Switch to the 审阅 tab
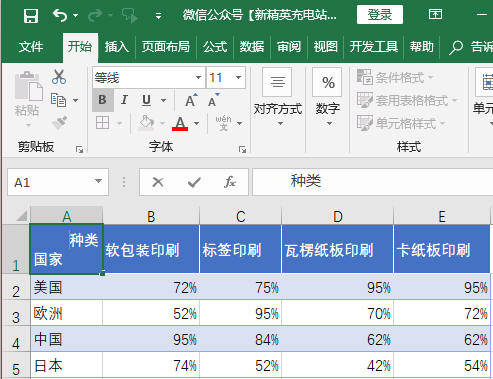Screen dimensions: 493x379 (x=289, y=47)
